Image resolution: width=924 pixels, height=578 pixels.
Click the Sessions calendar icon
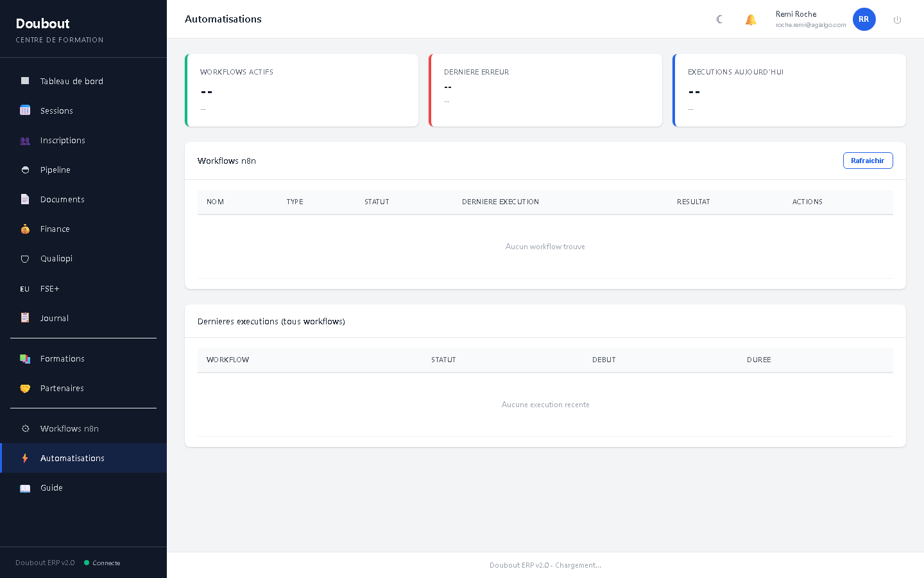[x=25, y=110]
